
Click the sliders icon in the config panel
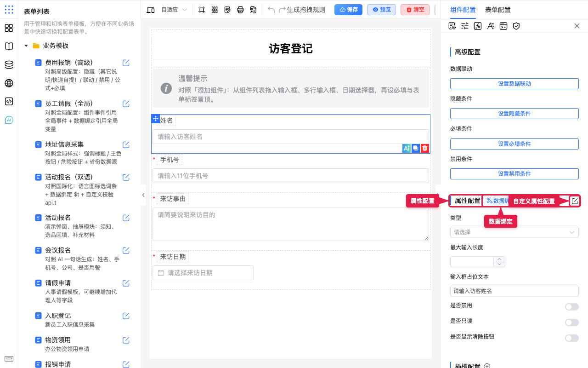[465, 26]
